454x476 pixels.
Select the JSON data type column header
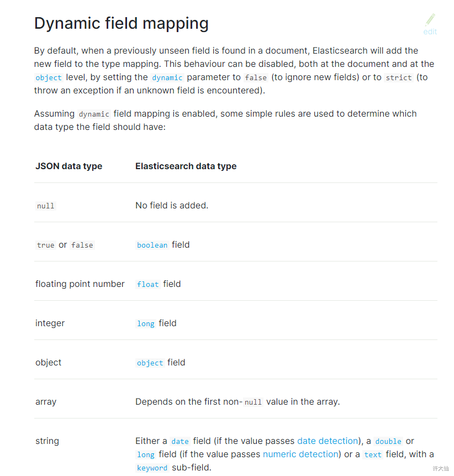pyautogui.click(x=69, y=166)
